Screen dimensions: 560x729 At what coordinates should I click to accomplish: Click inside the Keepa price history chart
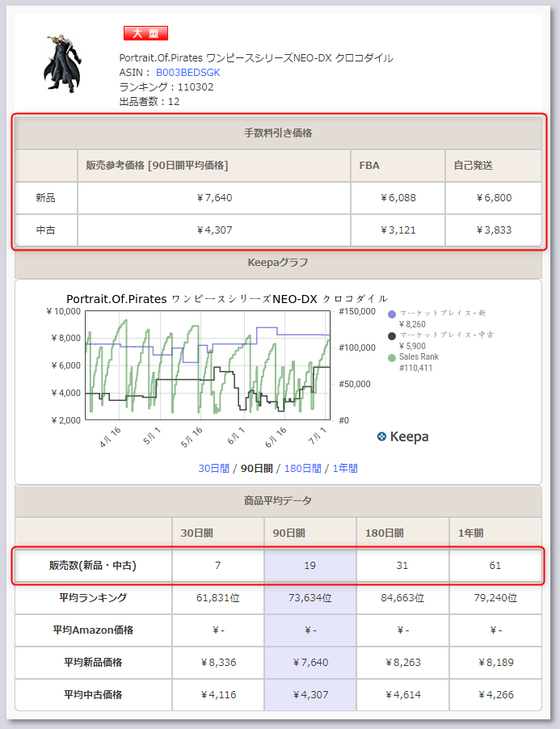(x=206, y=364)
